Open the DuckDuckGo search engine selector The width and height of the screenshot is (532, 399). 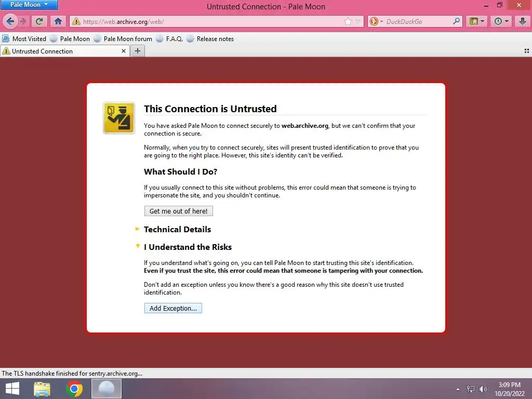point(376,22)
